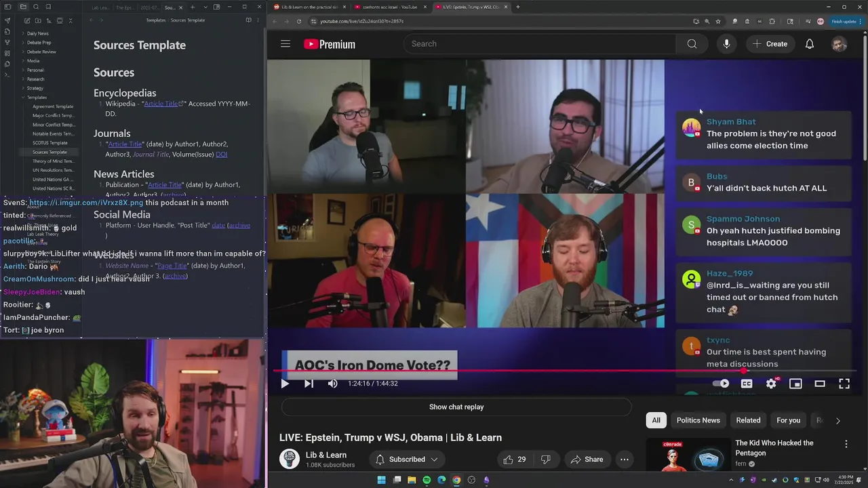Like the video thumbs up

point(514,460)
